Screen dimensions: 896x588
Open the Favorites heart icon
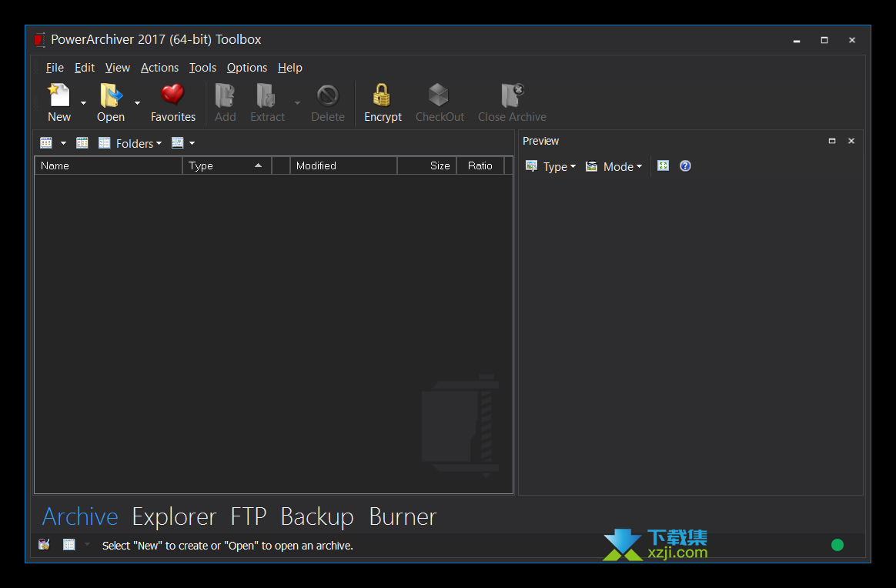point(172,95)
